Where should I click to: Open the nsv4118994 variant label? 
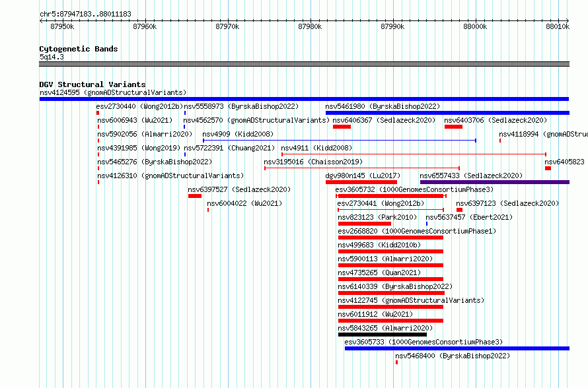[x=543, y=134]
